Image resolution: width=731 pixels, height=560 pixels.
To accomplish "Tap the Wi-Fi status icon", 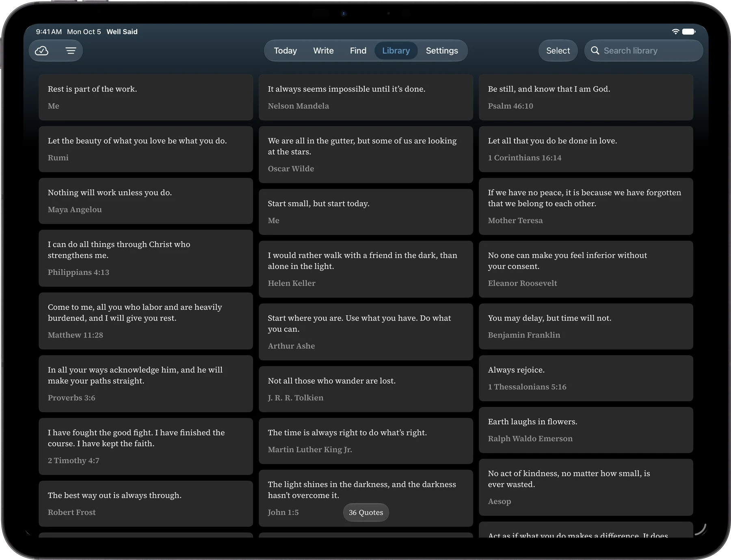I will click(675, 32).
